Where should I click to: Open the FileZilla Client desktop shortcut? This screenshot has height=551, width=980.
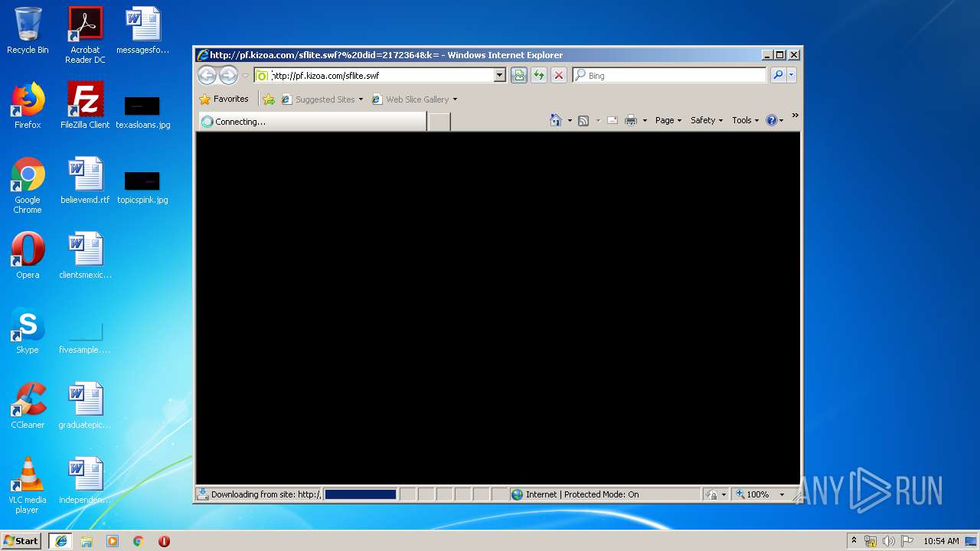(85, 106)
